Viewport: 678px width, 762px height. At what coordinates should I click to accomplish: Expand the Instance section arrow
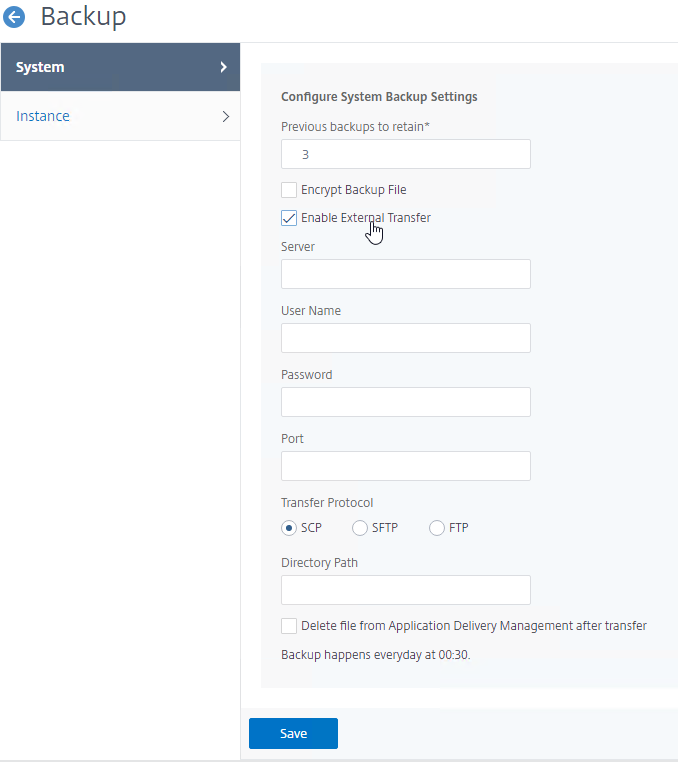click(226, 117)
